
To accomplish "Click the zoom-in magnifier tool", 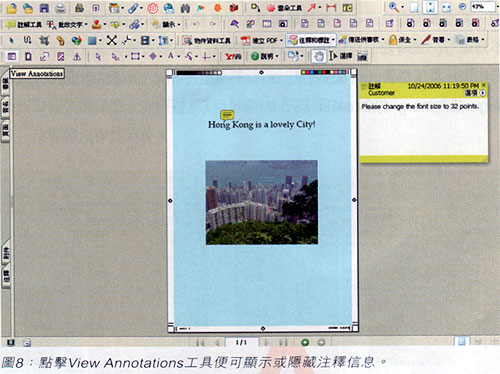I will (394, 7).
